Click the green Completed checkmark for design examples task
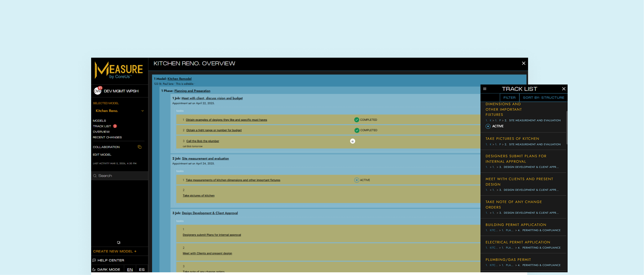Screen dimensions: 644x275 [357, 120]
